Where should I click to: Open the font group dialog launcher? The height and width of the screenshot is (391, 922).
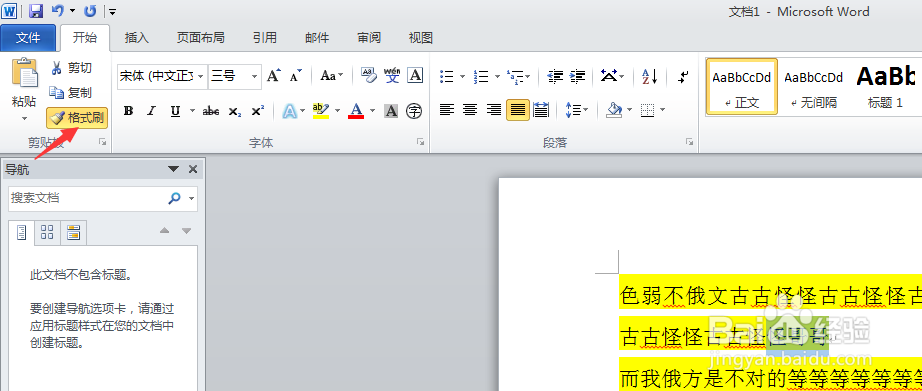point(420,142)
